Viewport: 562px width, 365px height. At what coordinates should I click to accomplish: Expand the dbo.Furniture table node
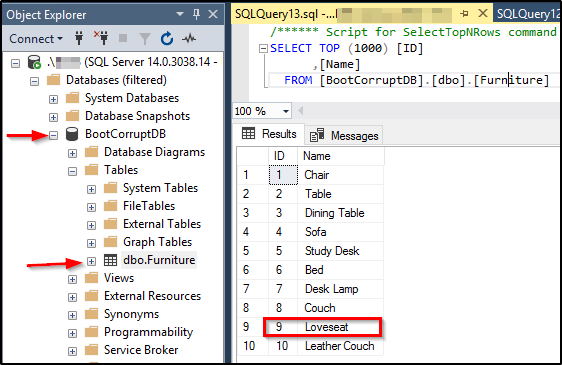pyautogui.click(x=91, y=261)
